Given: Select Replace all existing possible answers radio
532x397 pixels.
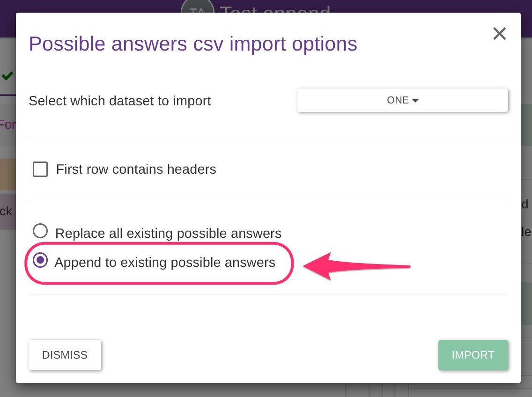Looking at the screenshot, I should [x=40, y=231].
